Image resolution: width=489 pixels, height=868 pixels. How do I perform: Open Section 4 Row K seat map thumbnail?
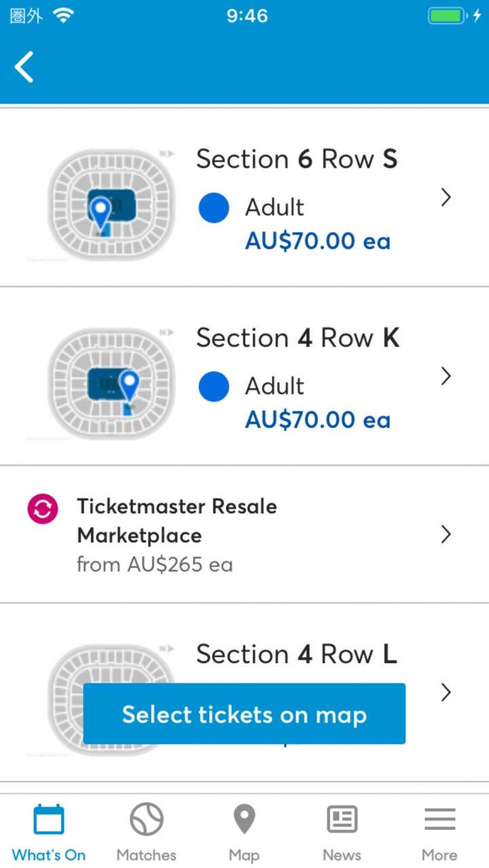pos(111,384)
